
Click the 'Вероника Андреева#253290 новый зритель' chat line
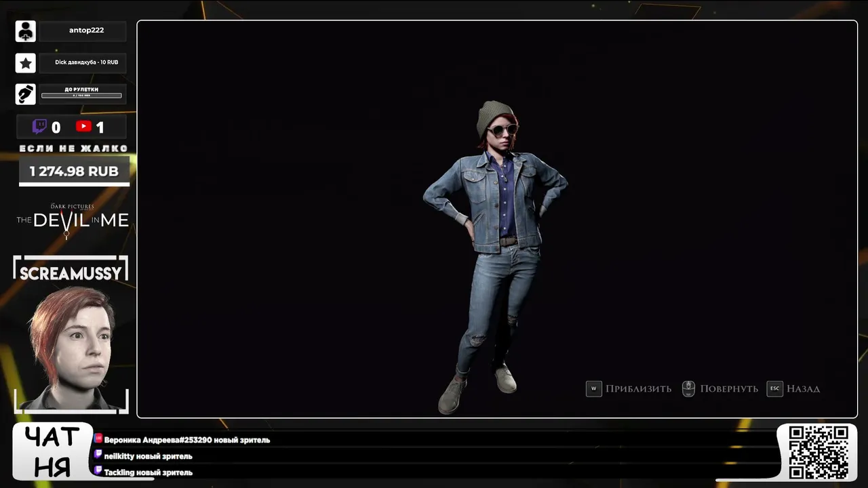coord(187,440)
